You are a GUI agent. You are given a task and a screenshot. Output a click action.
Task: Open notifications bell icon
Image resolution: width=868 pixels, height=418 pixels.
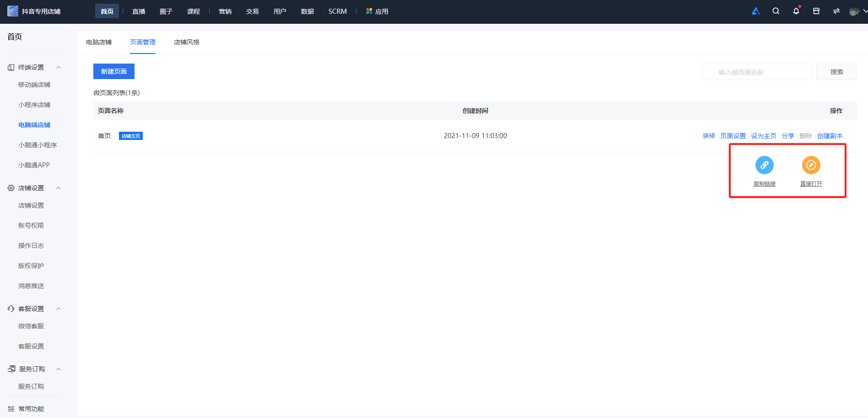click(x=796, y=11)
